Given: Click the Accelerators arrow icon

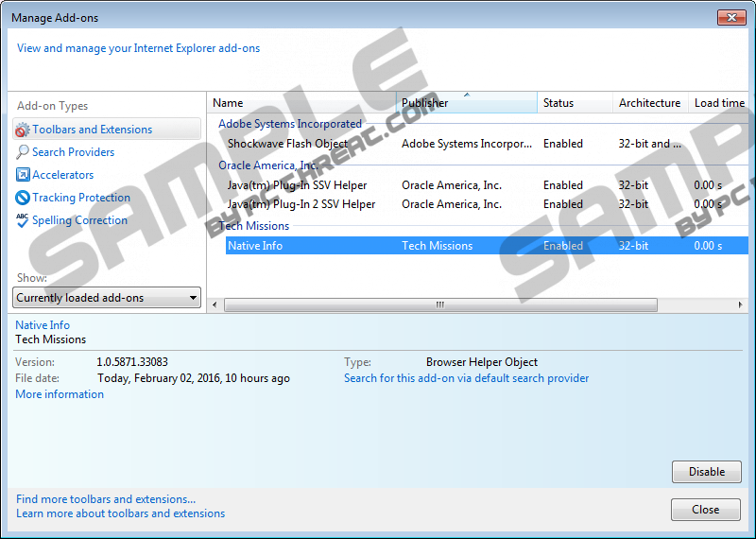Looking at the screenshot, I should (24, 175).
